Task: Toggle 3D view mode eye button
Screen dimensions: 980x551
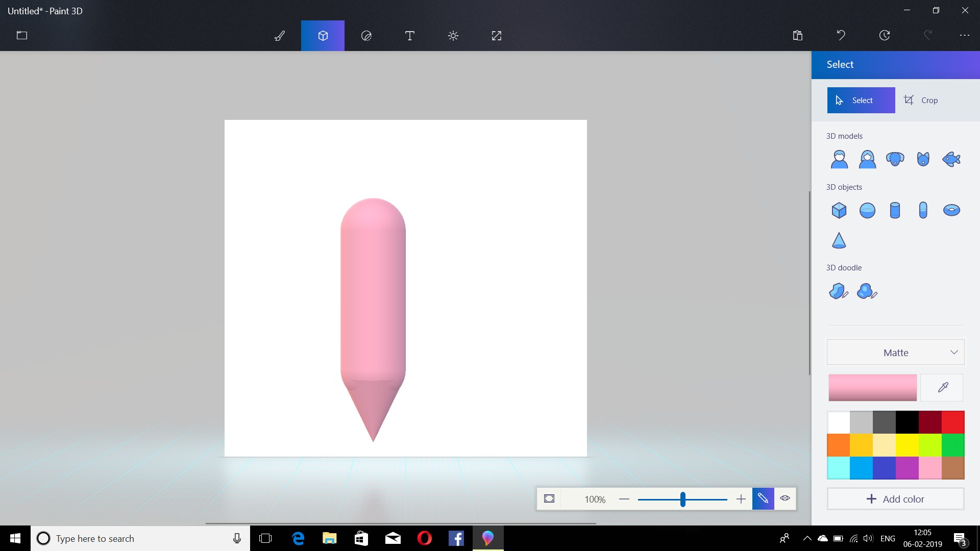Action: click(x=785, y=498)
